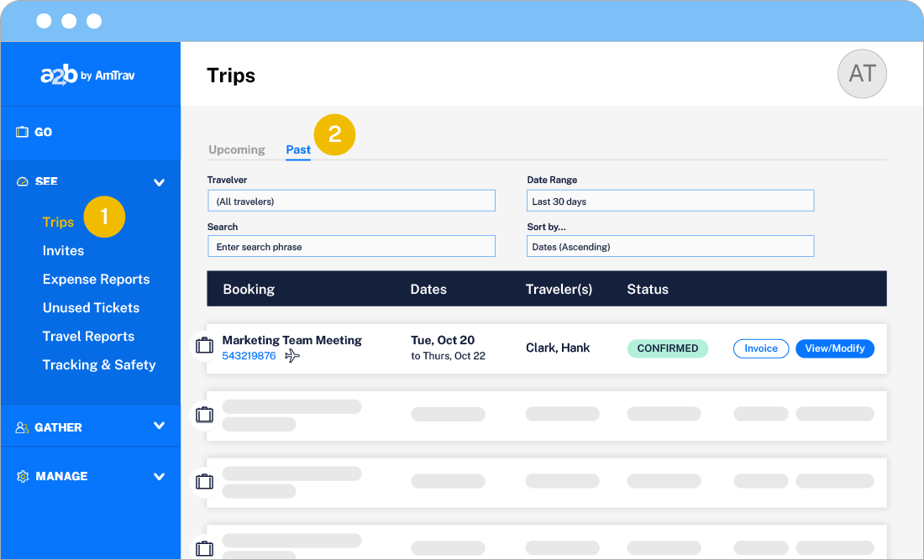Image resolution: width=924 pixels, height=560 pixels.
Task: Click the SEE dashboard gauge icon
Action: pos(23,182)
